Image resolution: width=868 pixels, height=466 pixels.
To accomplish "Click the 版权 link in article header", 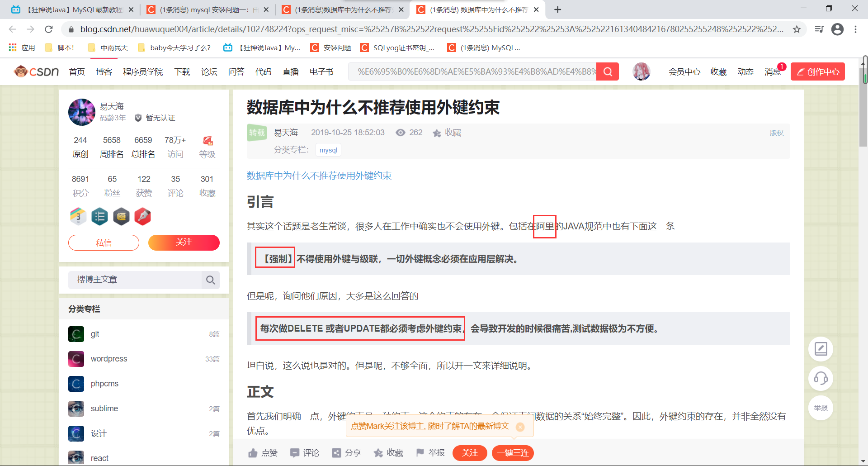I will tap(777, 133).
